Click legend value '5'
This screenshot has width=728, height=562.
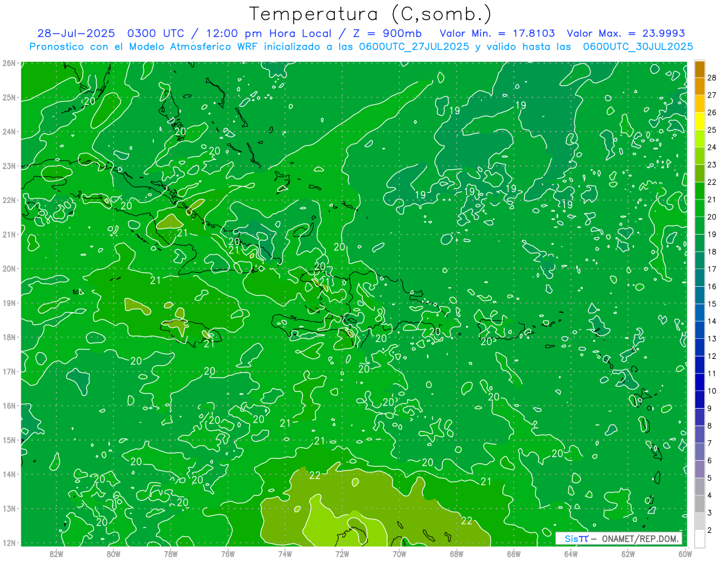pyautogui.click(x=710, y=478)
